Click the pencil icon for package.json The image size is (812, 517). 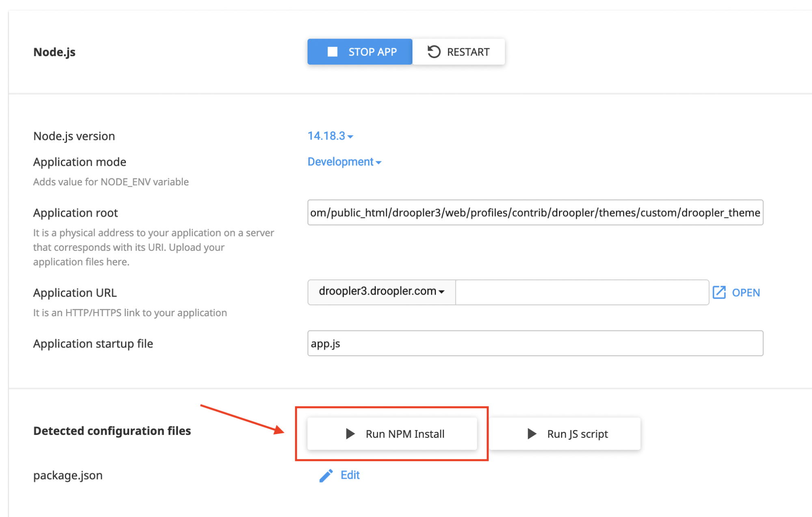coord(326,475)
